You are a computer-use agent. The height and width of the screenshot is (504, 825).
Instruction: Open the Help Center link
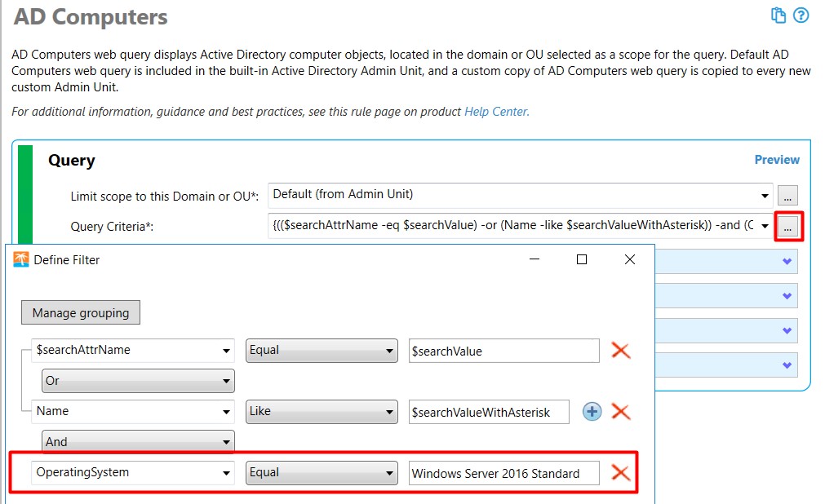point(497,112)
